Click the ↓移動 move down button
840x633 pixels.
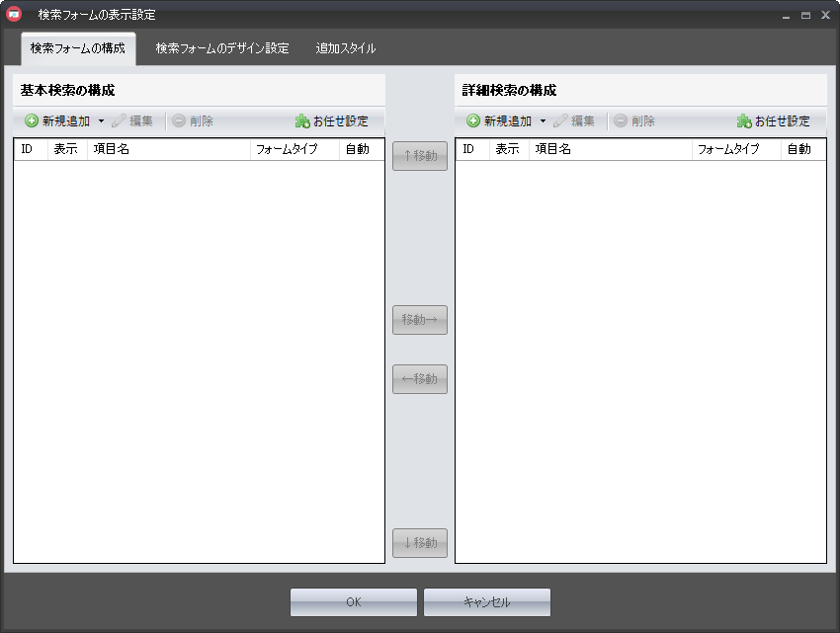[x=420, y=543]
